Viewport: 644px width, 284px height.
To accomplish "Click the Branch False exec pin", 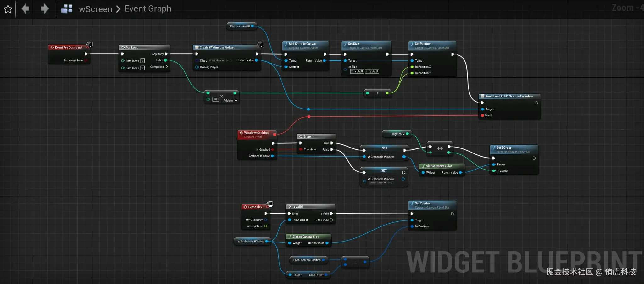I will coord(332,150).
